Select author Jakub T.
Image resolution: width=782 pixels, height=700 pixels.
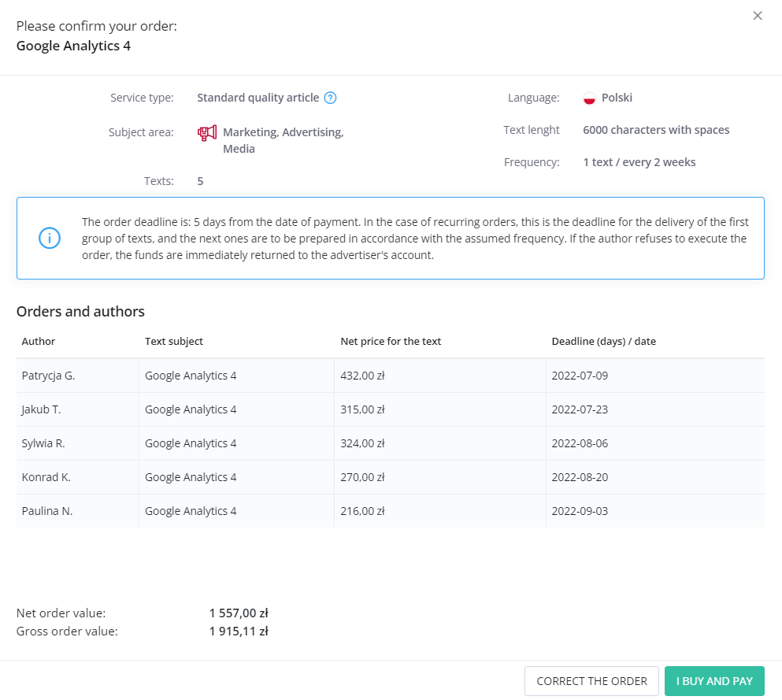coord(42,409)
